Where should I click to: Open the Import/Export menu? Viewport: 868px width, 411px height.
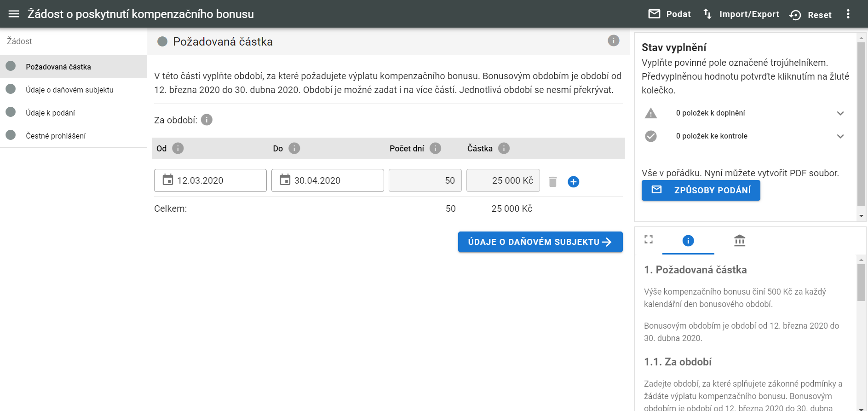point(741,14)
